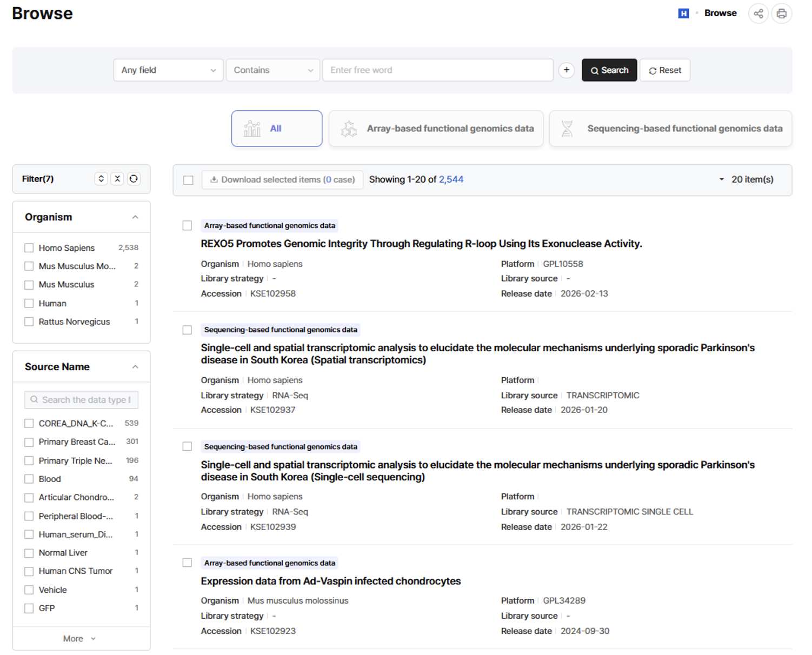Clear filters with the X icon
812x655 pixels.
tap(117, 179)
